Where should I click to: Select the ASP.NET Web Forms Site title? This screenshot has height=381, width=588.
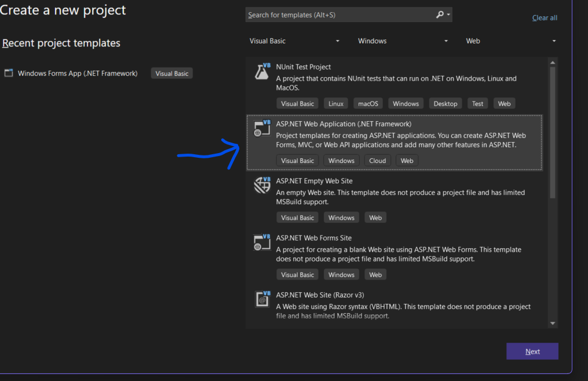point(314,238)
